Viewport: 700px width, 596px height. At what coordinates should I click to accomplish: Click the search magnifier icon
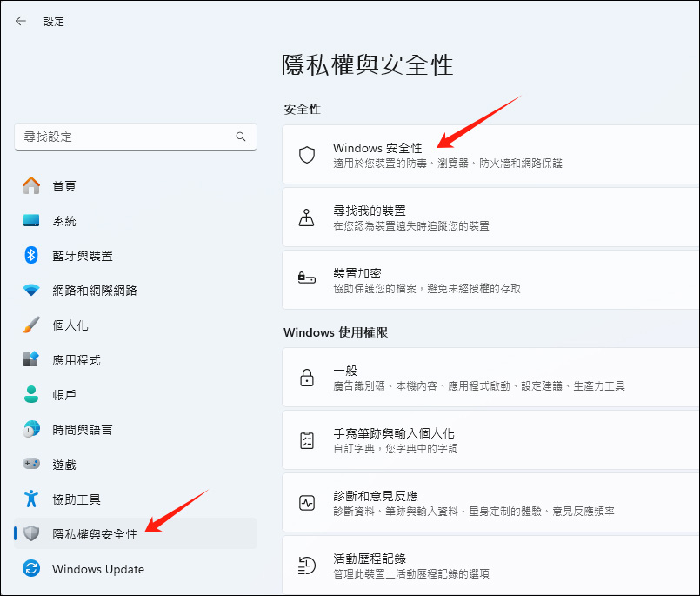(x=241, y=137)
